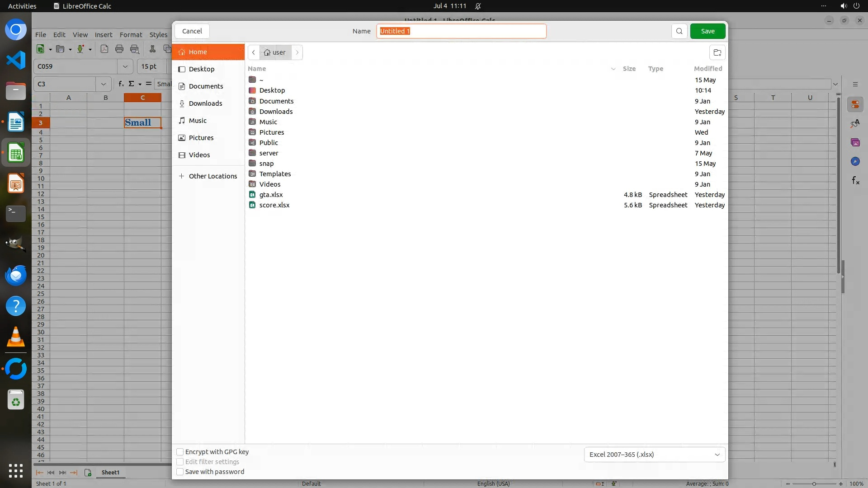Open the Navigator sidebar icon
Image resolution: width=868 pixels, height=488 pixels.
[855, 162]
